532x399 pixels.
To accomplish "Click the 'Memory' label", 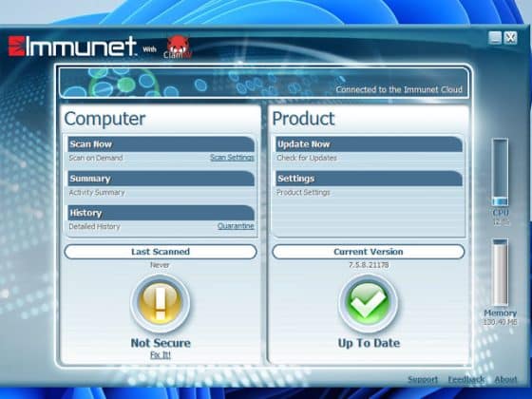I will point(500,313).
